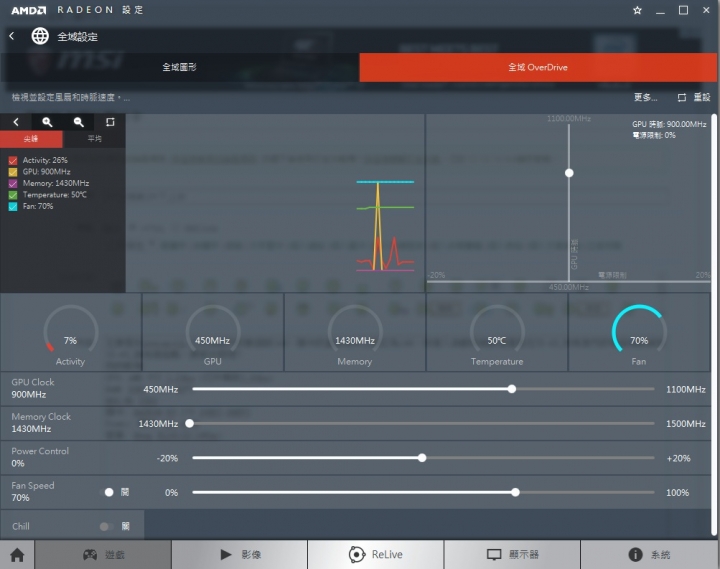Click the monitor icon for 顯示器
This screenshot has height=569, width=720.
coord(494,555)
